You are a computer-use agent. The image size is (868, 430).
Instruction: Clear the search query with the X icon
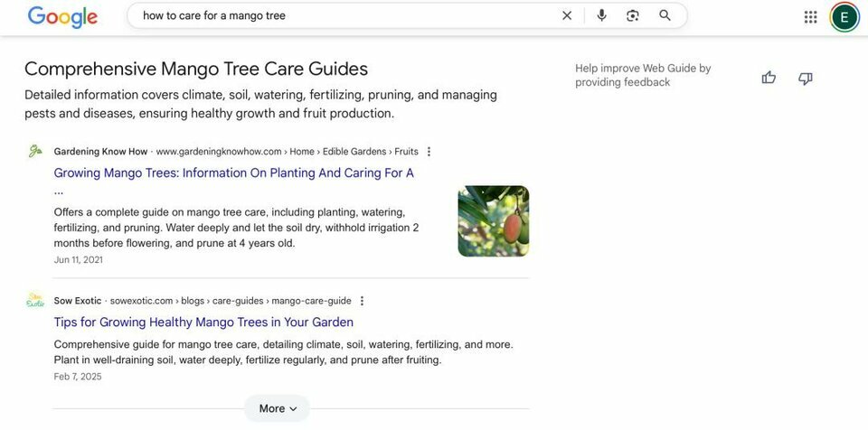567,15
